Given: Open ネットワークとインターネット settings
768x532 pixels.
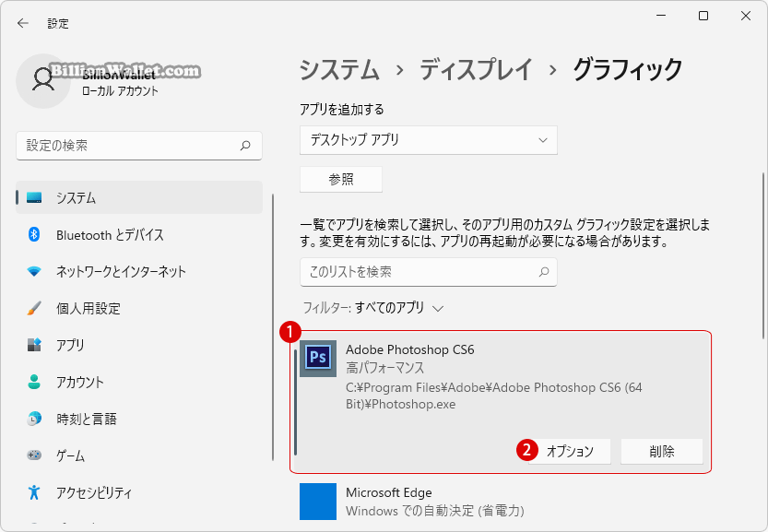Looking at the screenshot, I should (139, 271).
